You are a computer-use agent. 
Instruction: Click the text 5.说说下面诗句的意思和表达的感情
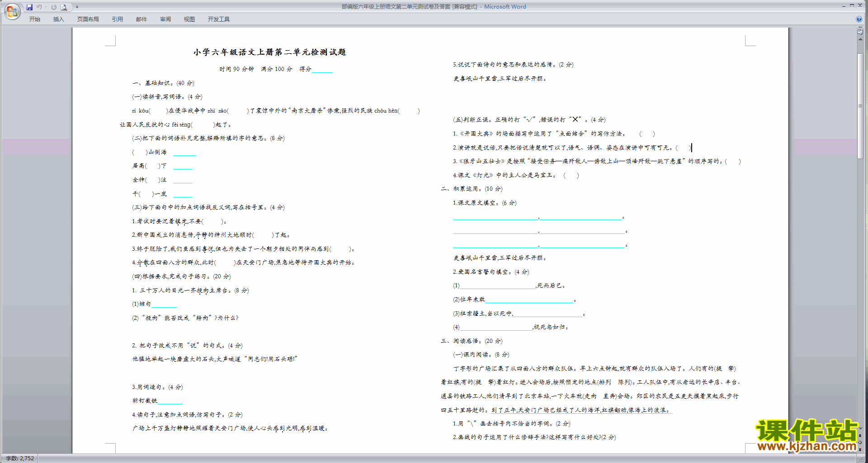point(513,65)
